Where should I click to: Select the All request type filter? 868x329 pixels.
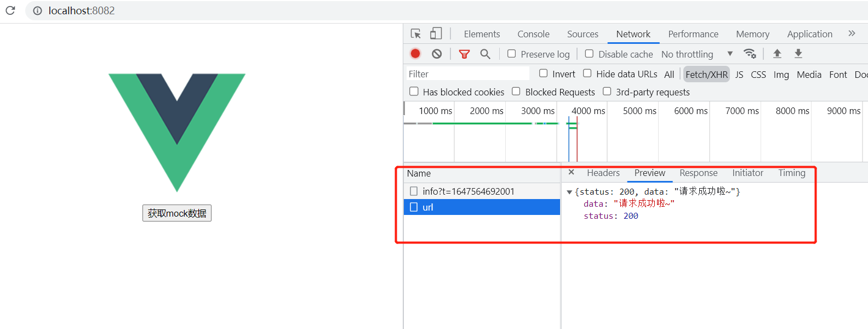(669, 74)
